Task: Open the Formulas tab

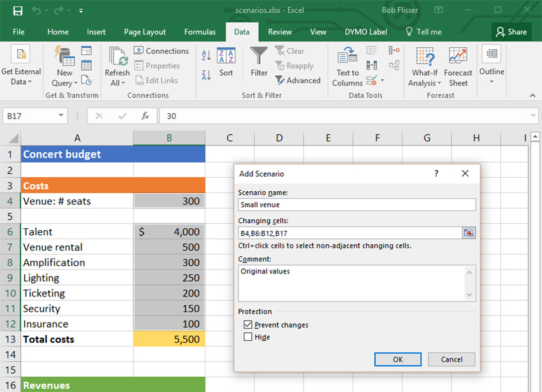Action: coord(200,32)
